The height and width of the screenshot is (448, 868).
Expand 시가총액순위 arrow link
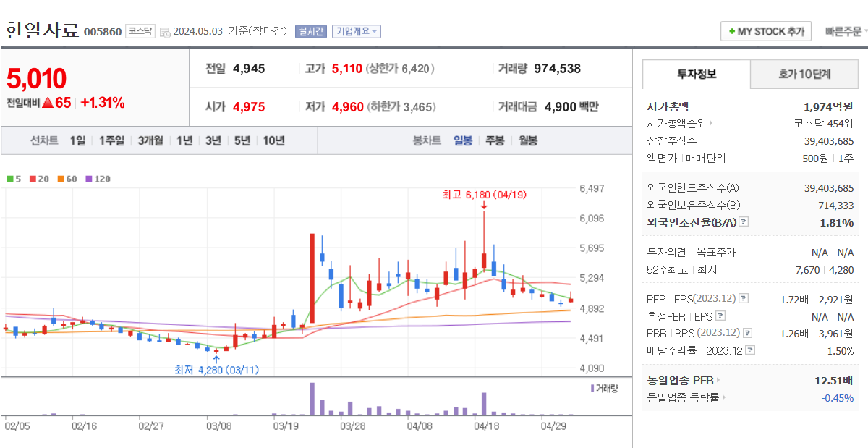[x=711, y=124]
